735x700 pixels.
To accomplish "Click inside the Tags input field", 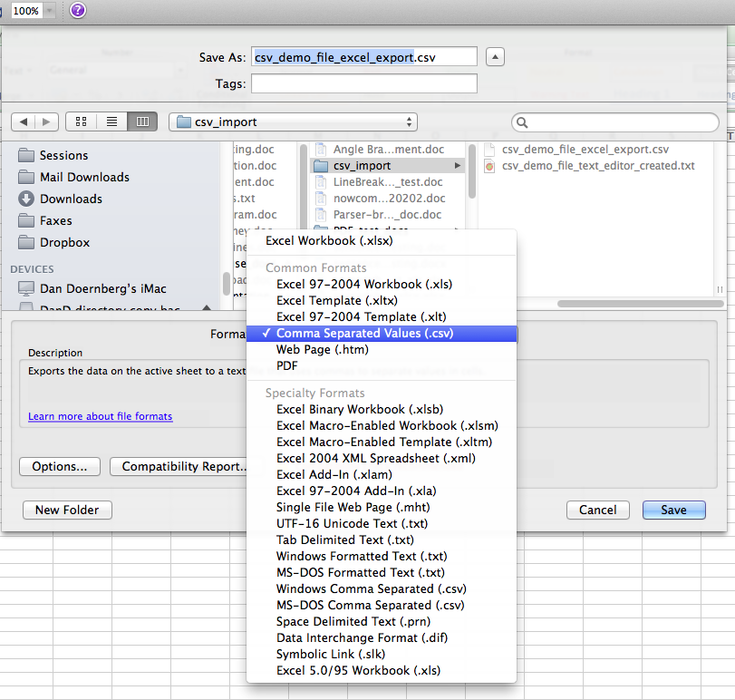I will [363, 83].
